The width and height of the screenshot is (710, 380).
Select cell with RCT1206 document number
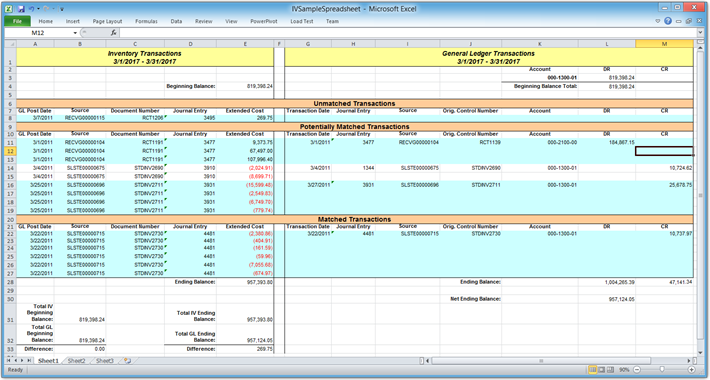tap(135, 118)
